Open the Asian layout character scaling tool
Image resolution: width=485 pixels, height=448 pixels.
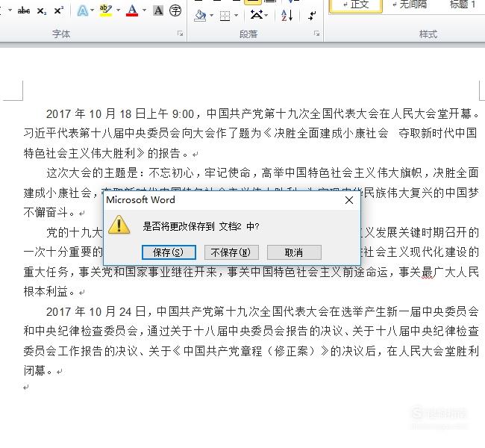tap(257, 14)
